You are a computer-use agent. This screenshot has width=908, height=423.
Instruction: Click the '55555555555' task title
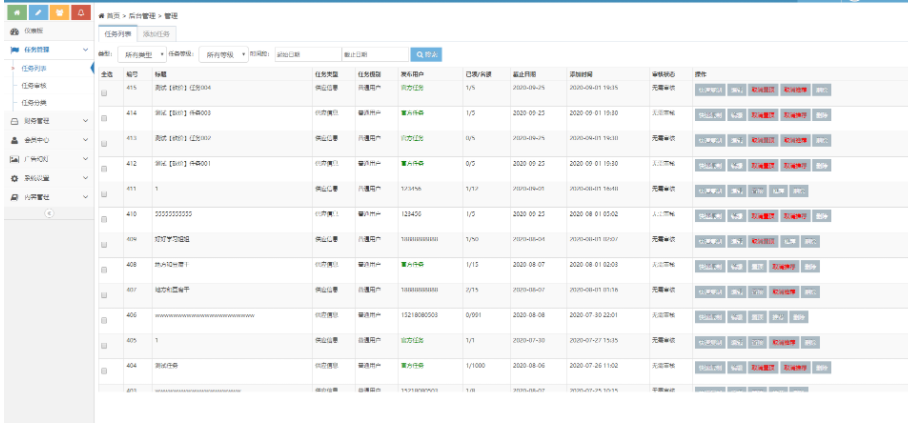click(174, 214)
